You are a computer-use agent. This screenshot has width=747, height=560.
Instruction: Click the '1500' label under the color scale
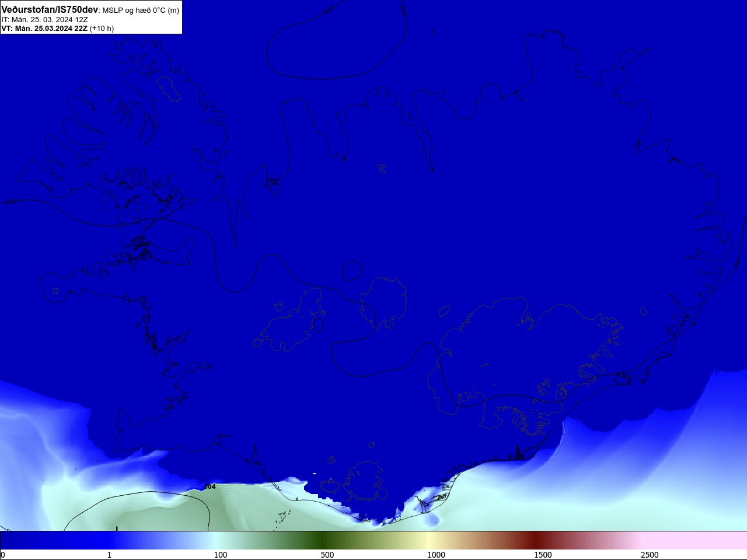pos(543,555)
